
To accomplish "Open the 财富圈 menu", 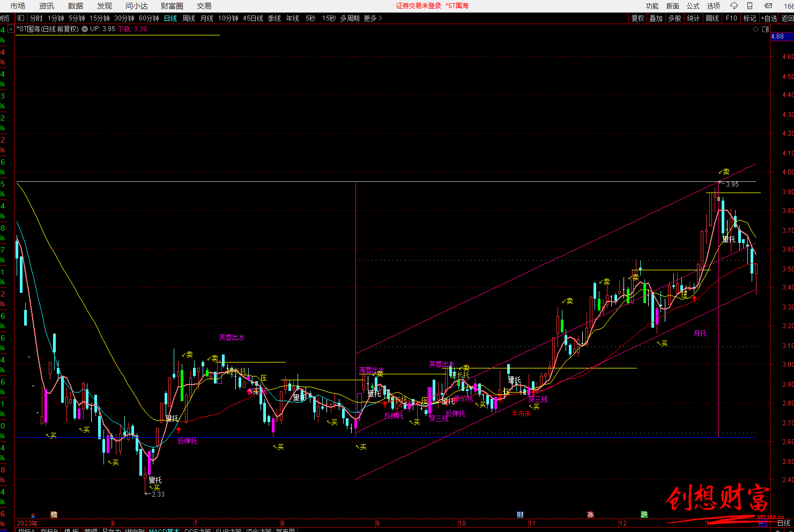I will (x=172, y=6).
